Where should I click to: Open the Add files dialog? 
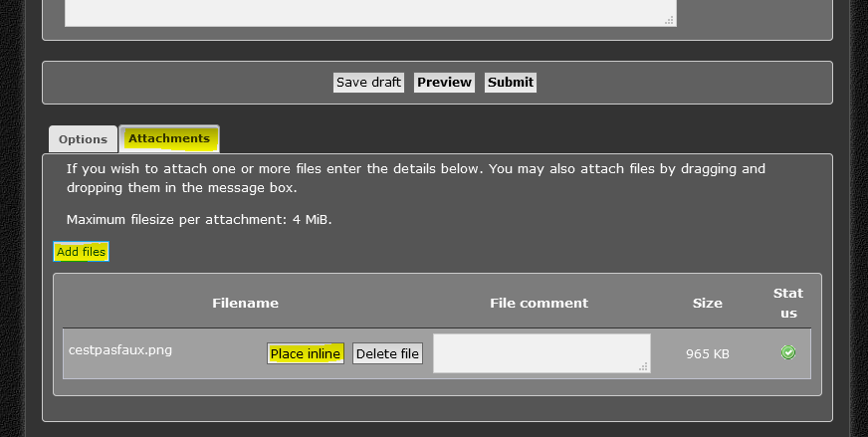coord(81,252)
